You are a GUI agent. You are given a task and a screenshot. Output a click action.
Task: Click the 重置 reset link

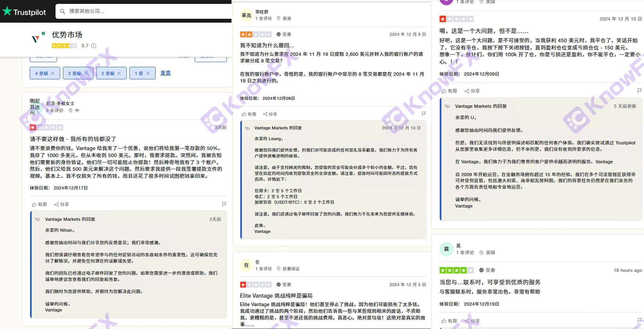(x=165, y=73)
